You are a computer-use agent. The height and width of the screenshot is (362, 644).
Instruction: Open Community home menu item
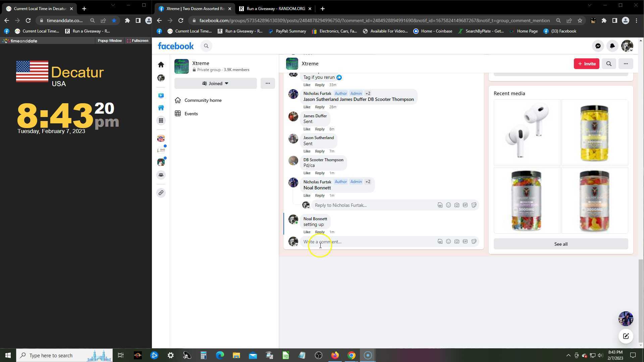tap(203, 100)
